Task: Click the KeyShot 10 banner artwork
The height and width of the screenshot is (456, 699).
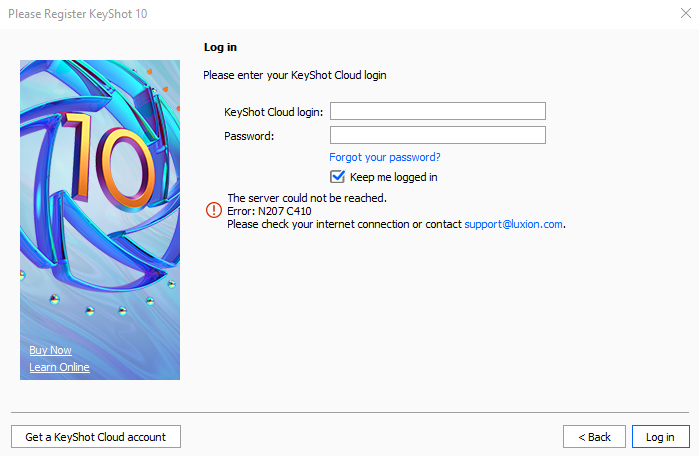Action: pyautogui.click(x=100, y=200)
